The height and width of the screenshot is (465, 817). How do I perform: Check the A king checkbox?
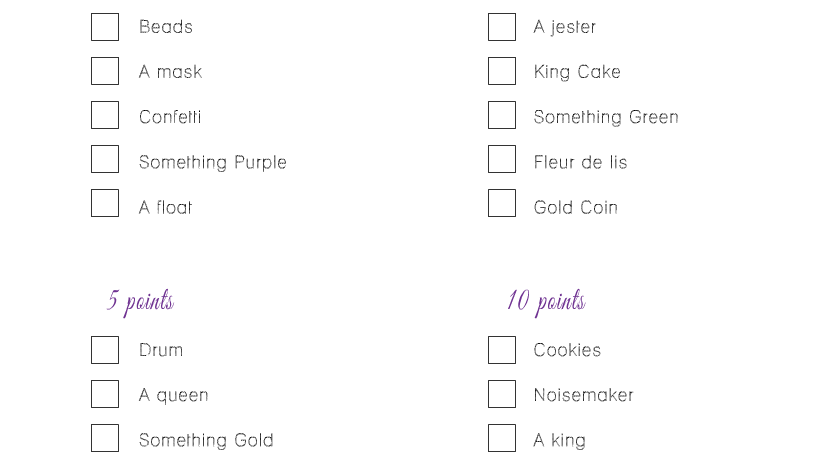point(502,438)
